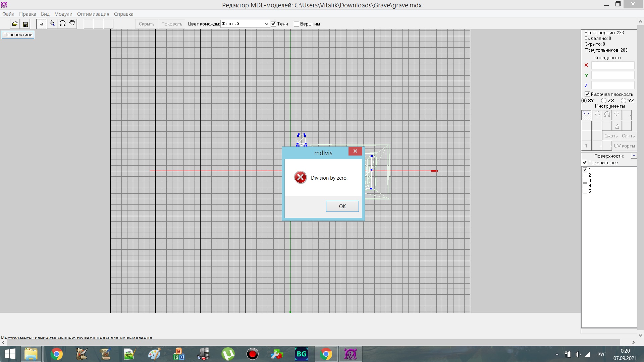Click the save floppy disk icon
The width and height of the screenshot is (644, 362).
[25, 24]
